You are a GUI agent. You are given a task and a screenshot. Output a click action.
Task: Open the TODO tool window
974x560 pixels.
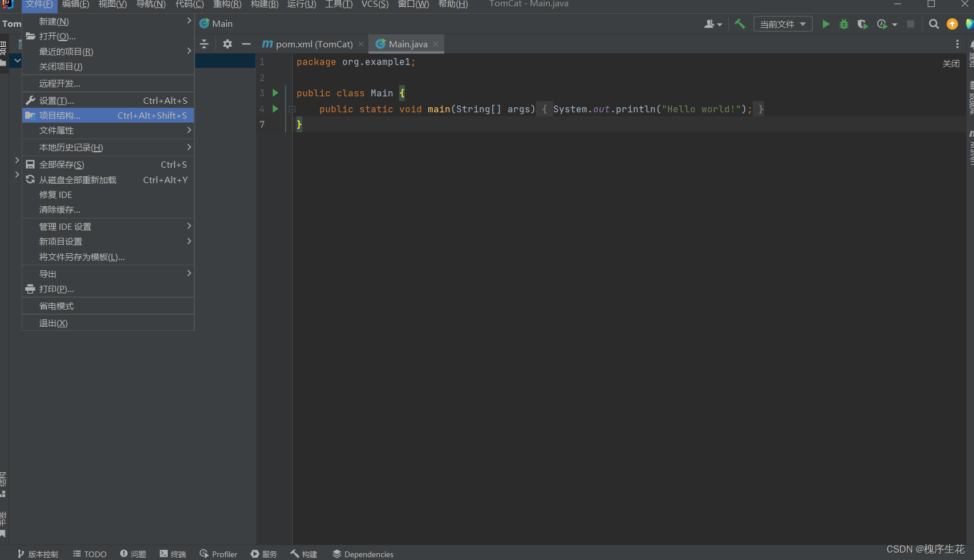click(x=90, y=554)
